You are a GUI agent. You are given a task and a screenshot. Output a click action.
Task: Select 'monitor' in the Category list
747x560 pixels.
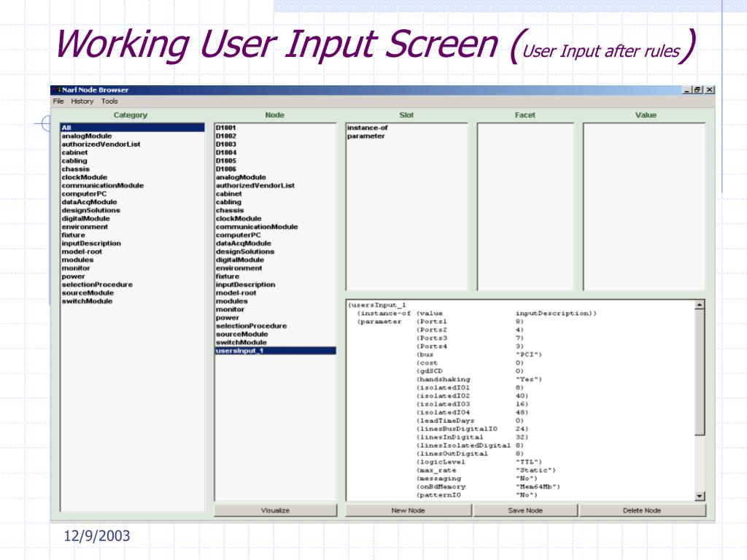(75, 268)
